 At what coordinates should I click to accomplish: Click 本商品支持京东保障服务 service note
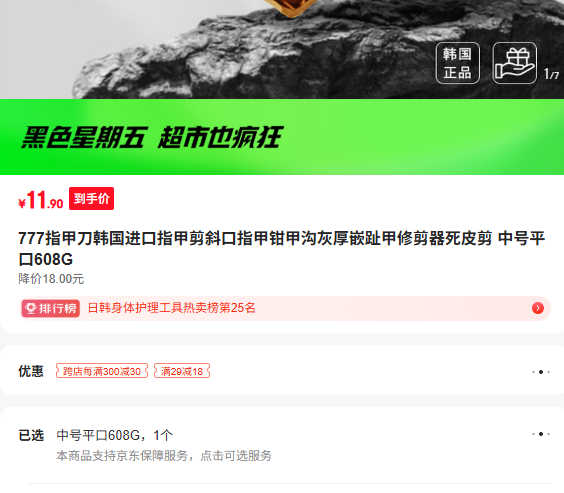pyautogui.click(x=164, y=456)
